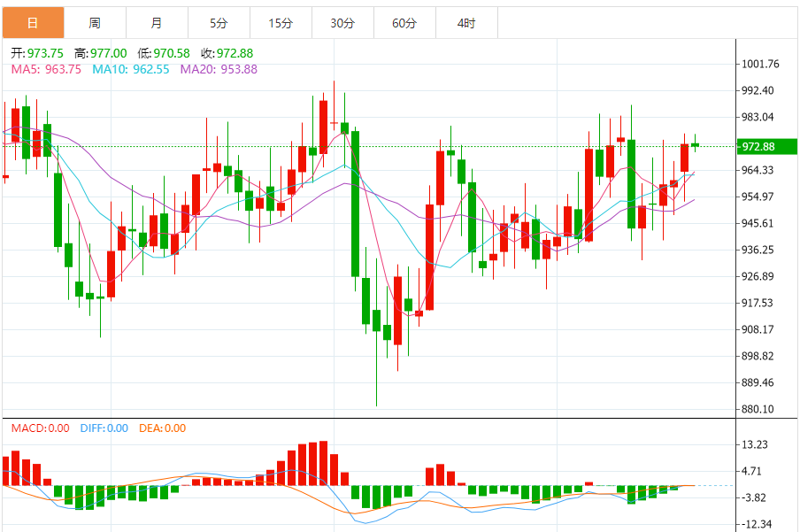This screenshot has height=532, width=800.
Task: Click the 13.23 MACD axis label
Action: point(755,444)
